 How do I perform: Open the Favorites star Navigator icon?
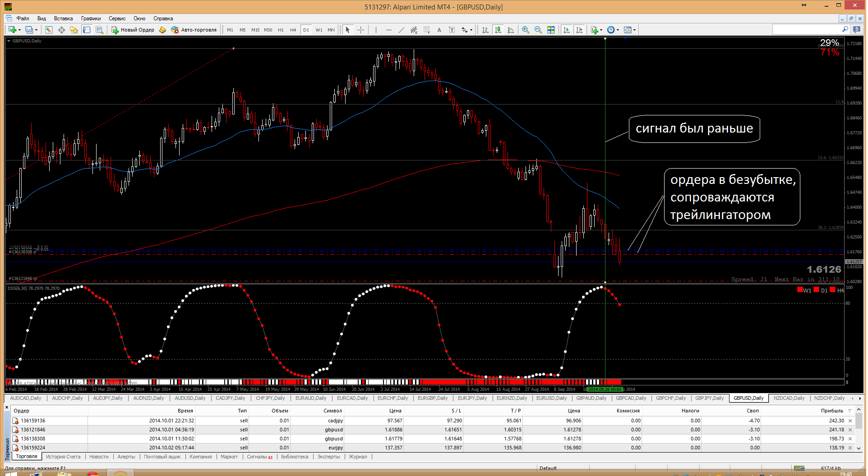point(74,30)
